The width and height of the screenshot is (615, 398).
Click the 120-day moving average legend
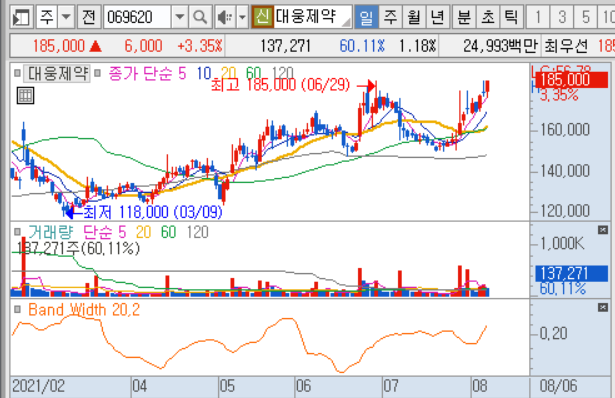[x=282, y=73]
